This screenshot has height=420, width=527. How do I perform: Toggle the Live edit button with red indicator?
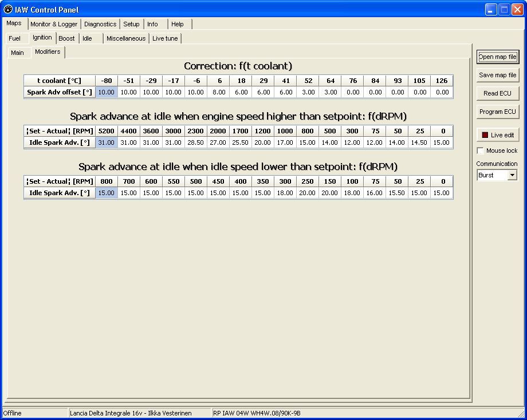pyautogui.click(x=498, y=135)
